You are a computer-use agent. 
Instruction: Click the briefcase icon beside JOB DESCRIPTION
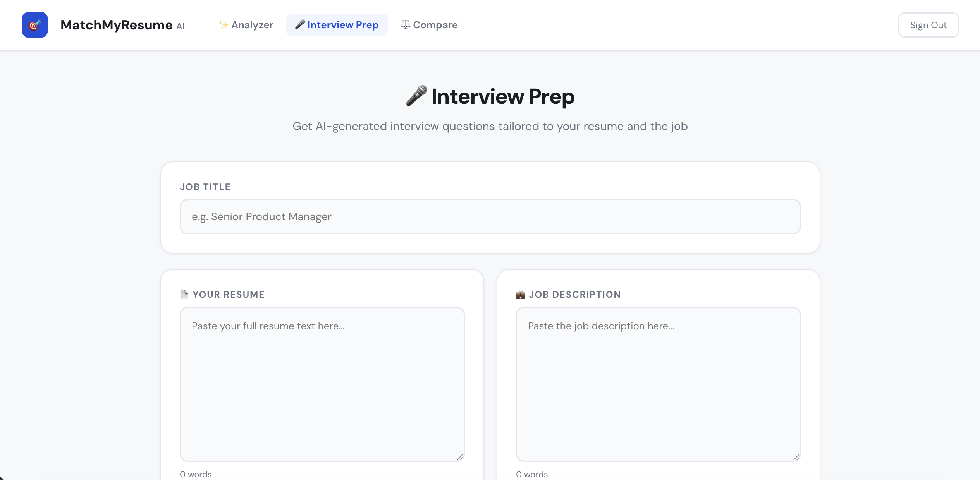coord(521,294)
